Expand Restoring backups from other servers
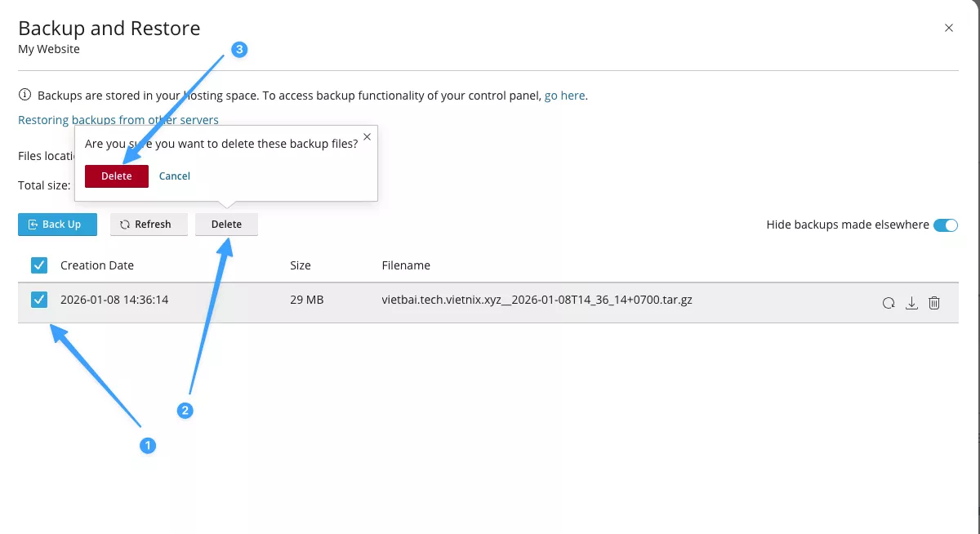Screen dimensions: 980x534 (118, 119)
